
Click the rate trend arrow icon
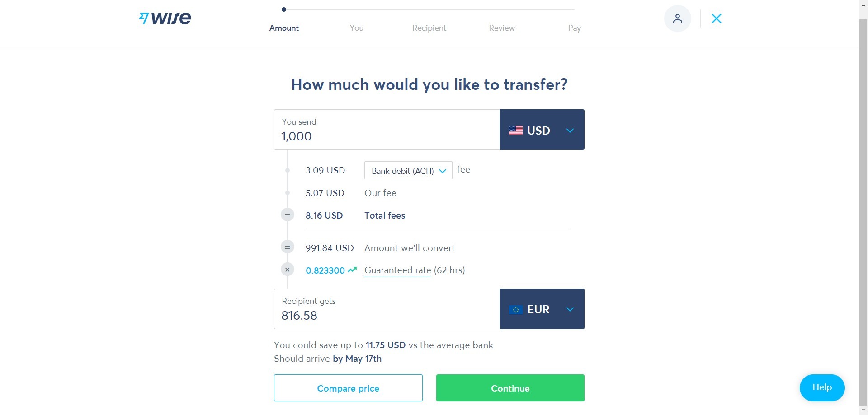tap(352, 270)
